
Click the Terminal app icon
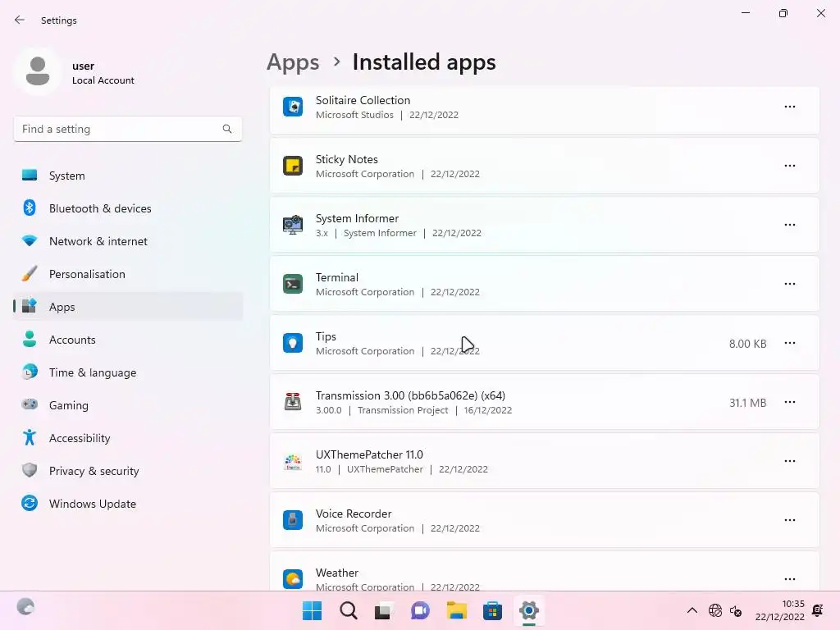pos(293,284)
